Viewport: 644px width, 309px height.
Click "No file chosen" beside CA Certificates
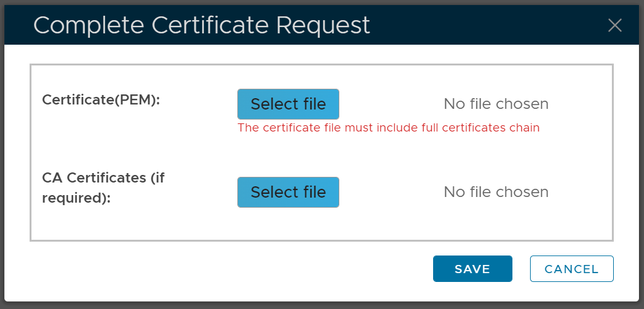(495, 192)
